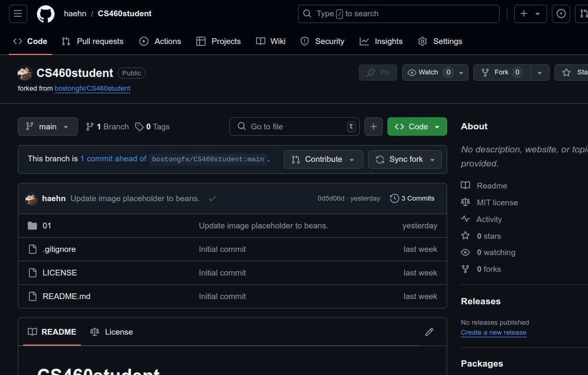Open commit message Update image placeholder to beans
The height and width of the screenshot is (375, 588).
click(x=135, y=198)
